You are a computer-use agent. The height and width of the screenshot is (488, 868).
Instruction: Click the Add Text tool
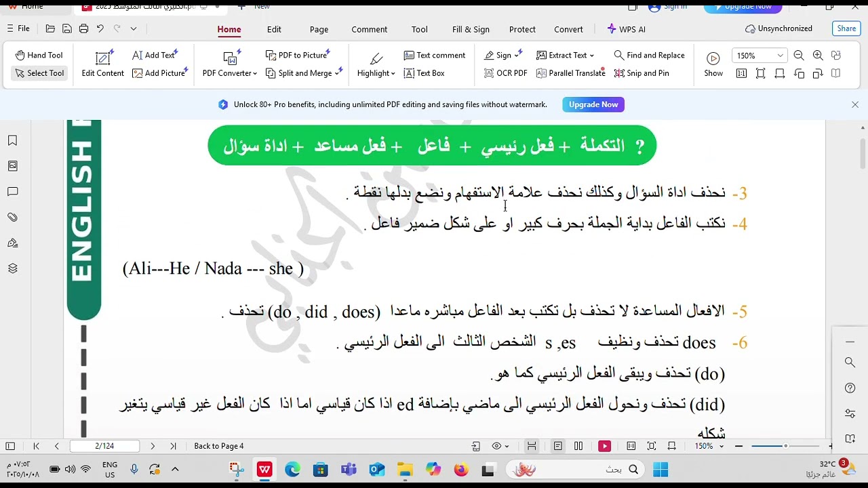pos(155,56)
